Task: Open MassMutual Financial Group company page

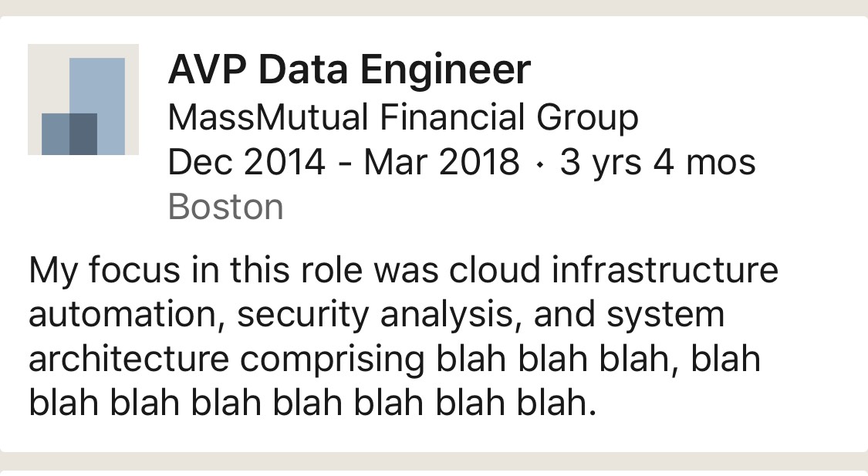Action: [x=403, y=118]
